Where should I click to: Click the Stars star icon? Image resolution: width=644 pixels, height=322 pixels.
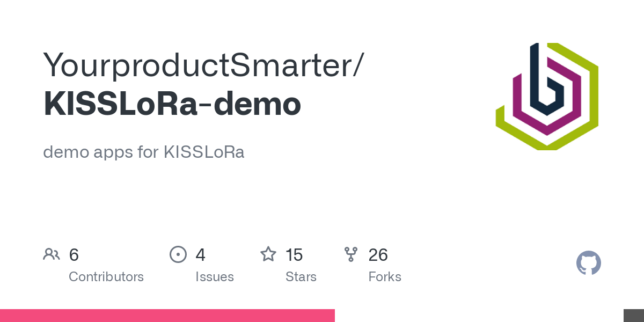[268, 254]
